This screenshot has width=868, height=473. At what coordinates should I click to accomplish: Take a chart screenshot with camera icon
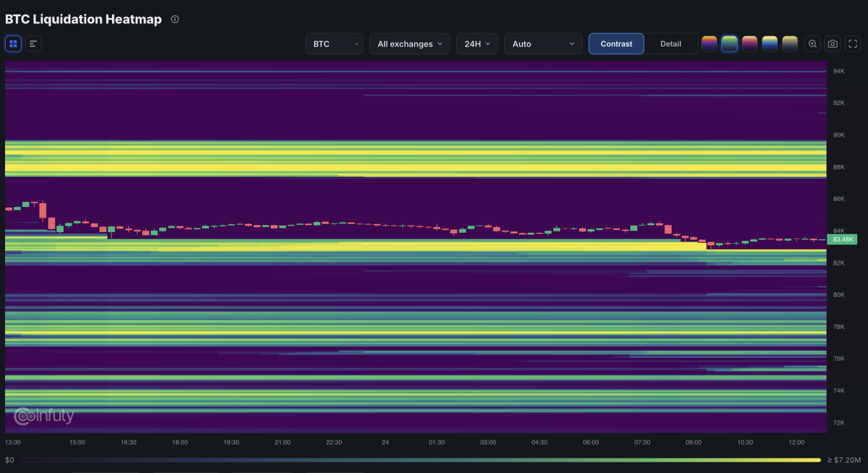[x=833, y=43]
